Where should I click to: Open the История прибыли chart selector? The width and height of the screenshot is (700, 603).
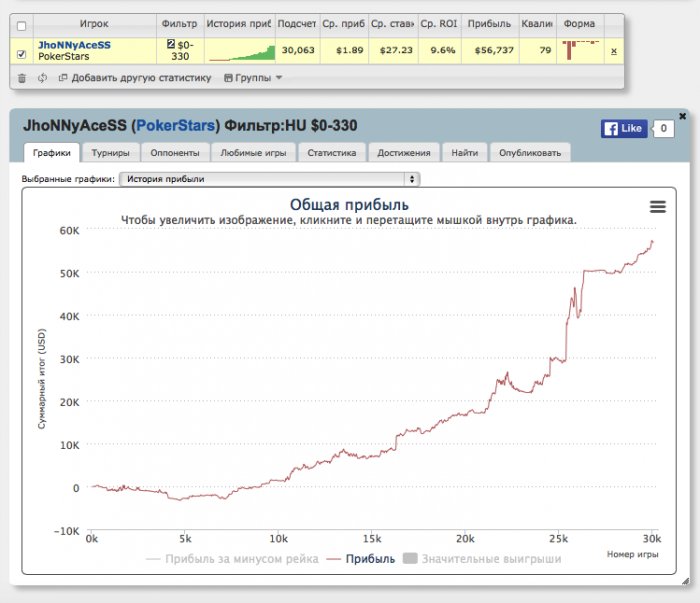(270, 179)
